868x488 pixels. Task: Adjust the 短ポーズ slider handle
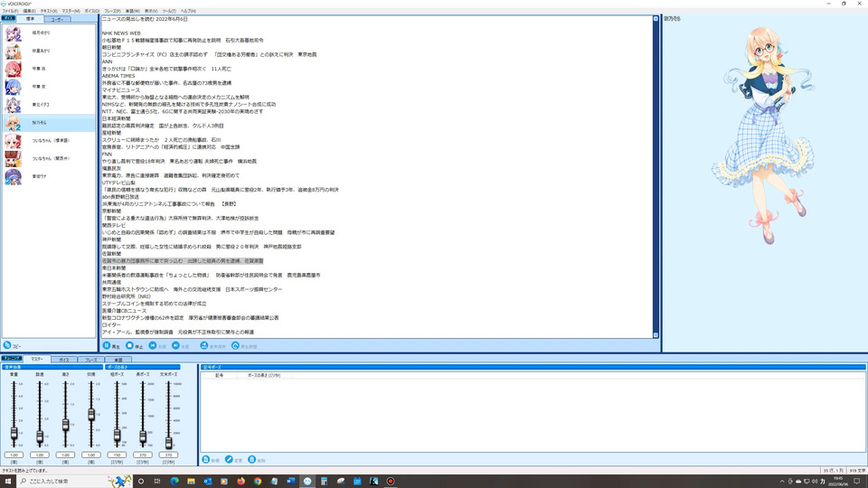[x=117, y=436]
